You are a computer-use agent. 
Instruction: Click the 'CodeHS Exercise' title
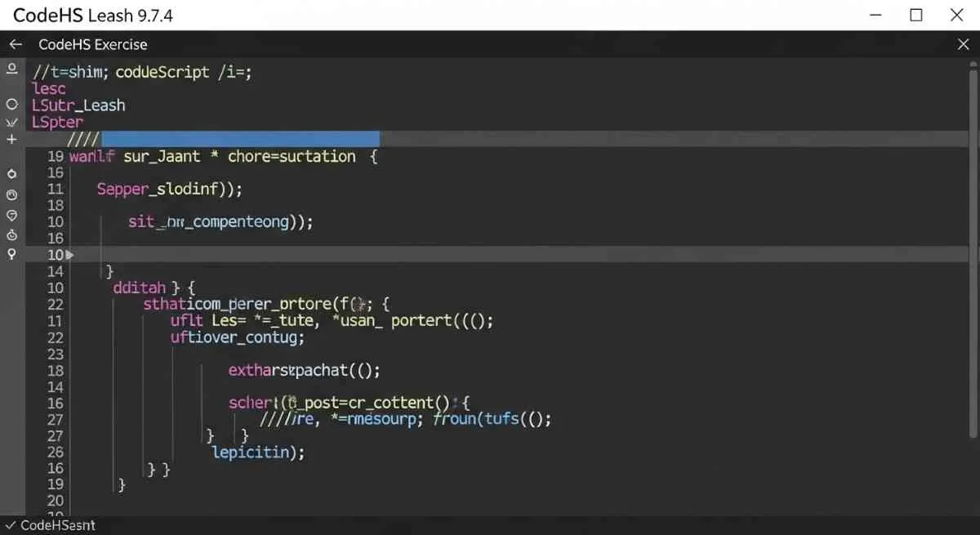(x=93, y=44)
